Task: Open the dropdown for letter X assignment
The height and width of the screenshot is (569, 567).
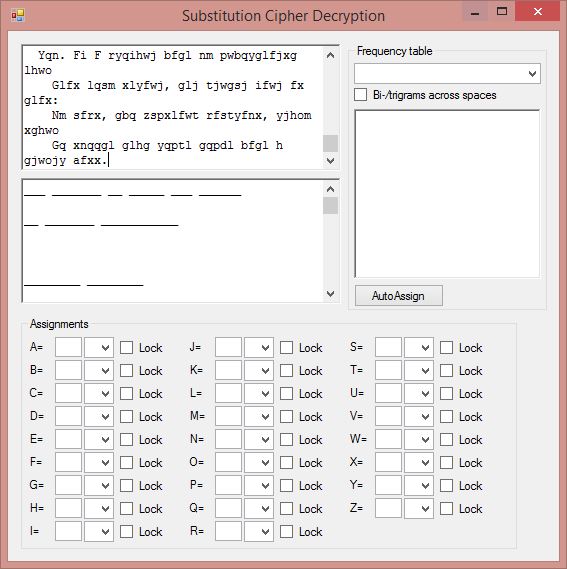Action: coord(425,463)
